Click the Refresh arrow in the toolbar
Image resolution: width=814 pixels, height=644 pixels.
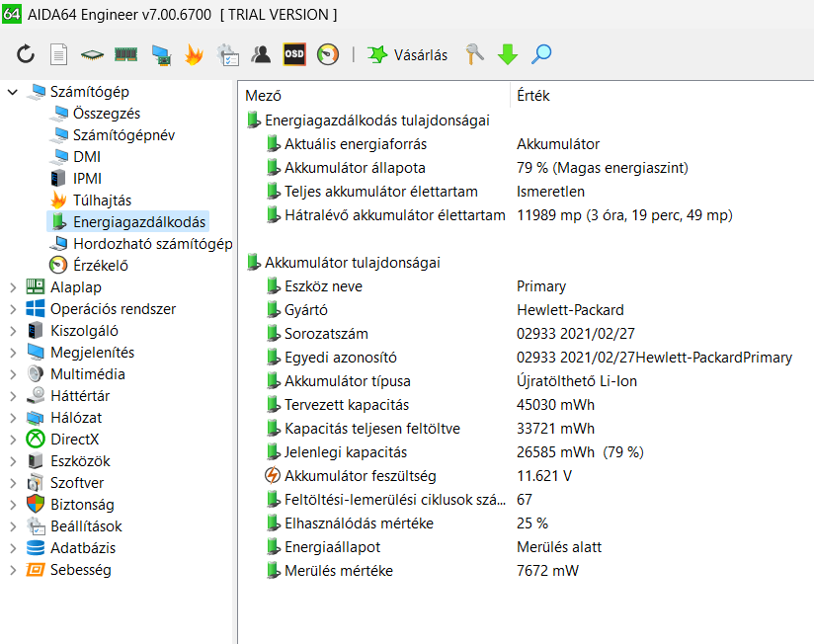(x=26, y=54)
